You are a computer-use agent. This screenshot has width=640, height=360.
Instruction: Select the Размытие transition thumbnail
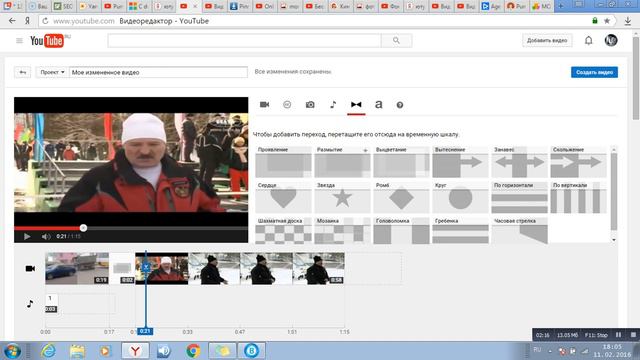coord(342,162)
